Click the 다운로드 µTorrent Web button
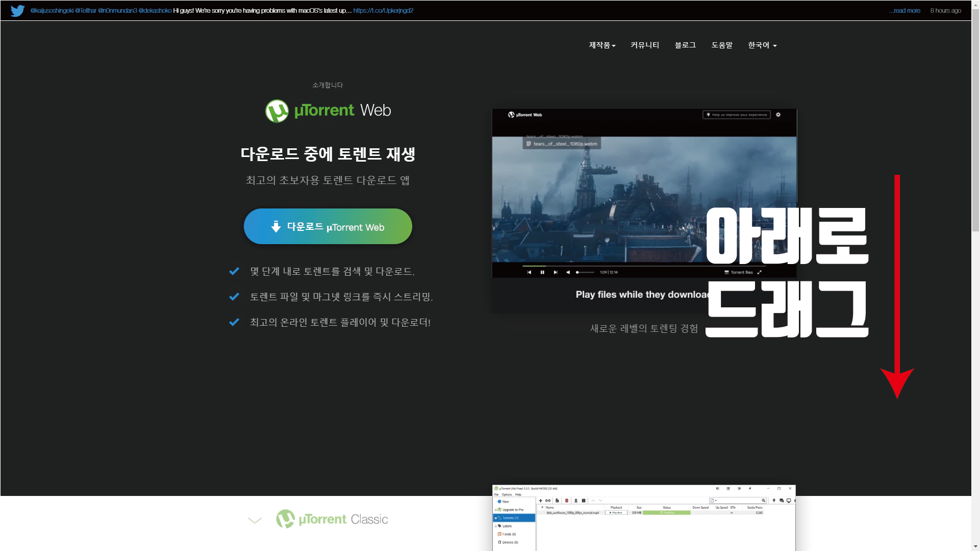The width and height of the screenshot is (980, 551). [x=328, y=226]
